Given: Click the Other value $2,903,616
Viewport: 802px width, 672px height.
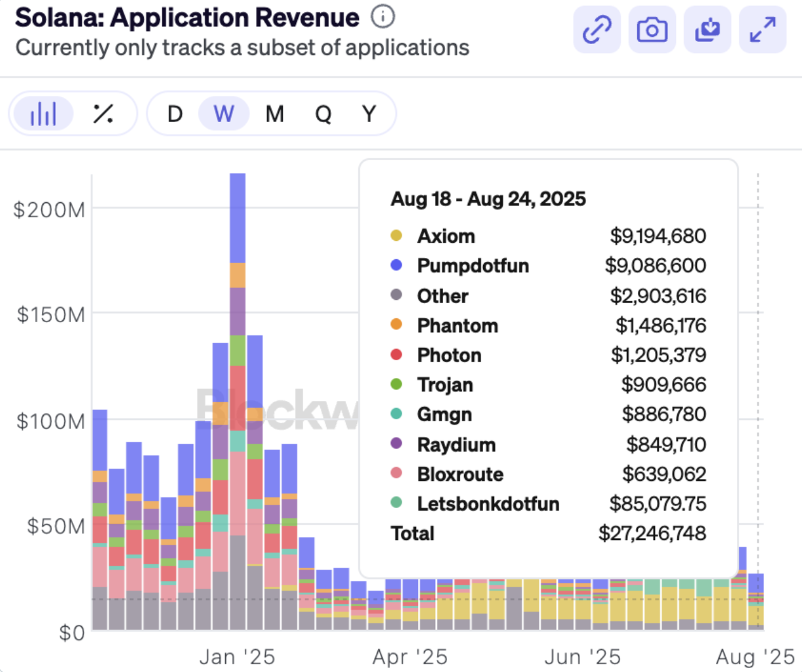Looking at the screenshot, I should (x=658, y=296).
